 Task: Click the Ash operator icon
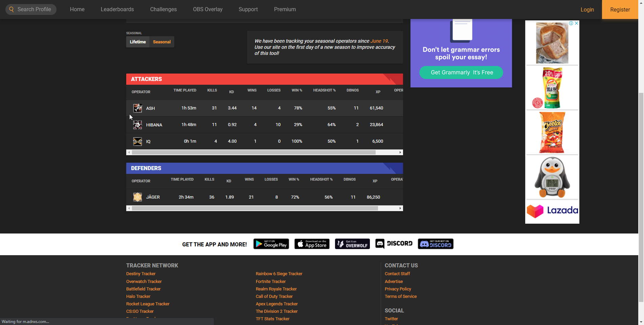tap(137, 108)
